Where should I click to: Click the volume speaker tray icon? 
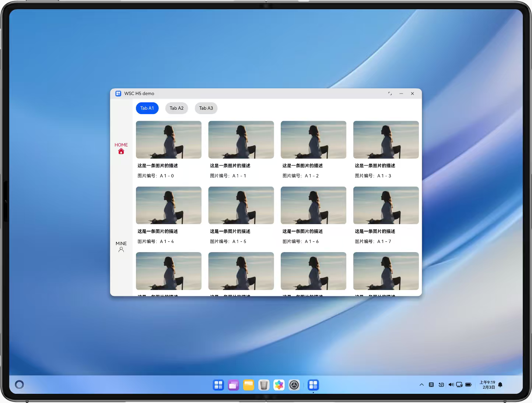(x=451, y=385)
